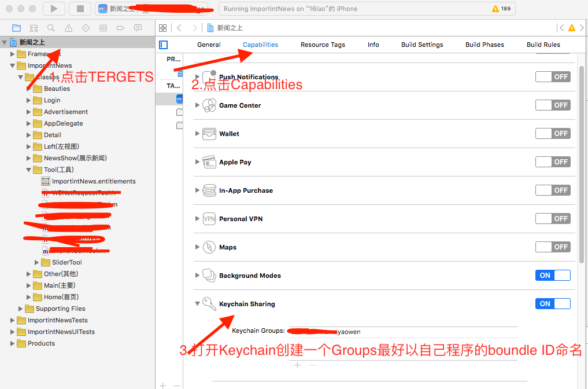Expand Background Modes details
This screenshot has width=588, height=389.
point(197,275)
